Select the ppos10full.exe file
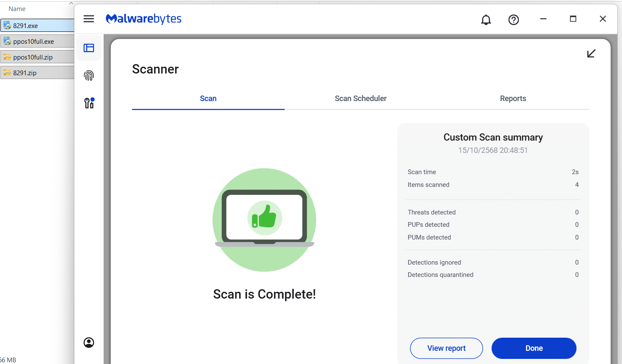Image resolution: width=622 pixels, height=364 pixels. click(x=34, y=42)
